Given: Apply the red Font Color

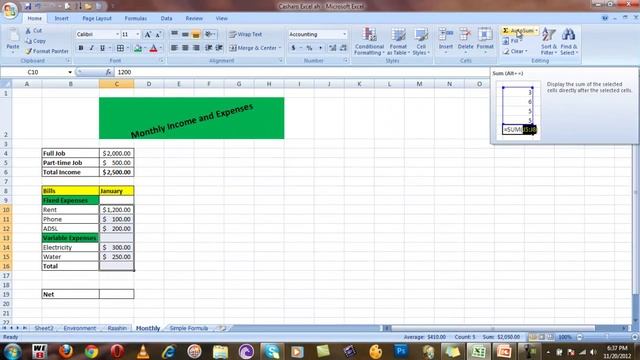Looking at the screenshot, I should click(x=153, y=48).
